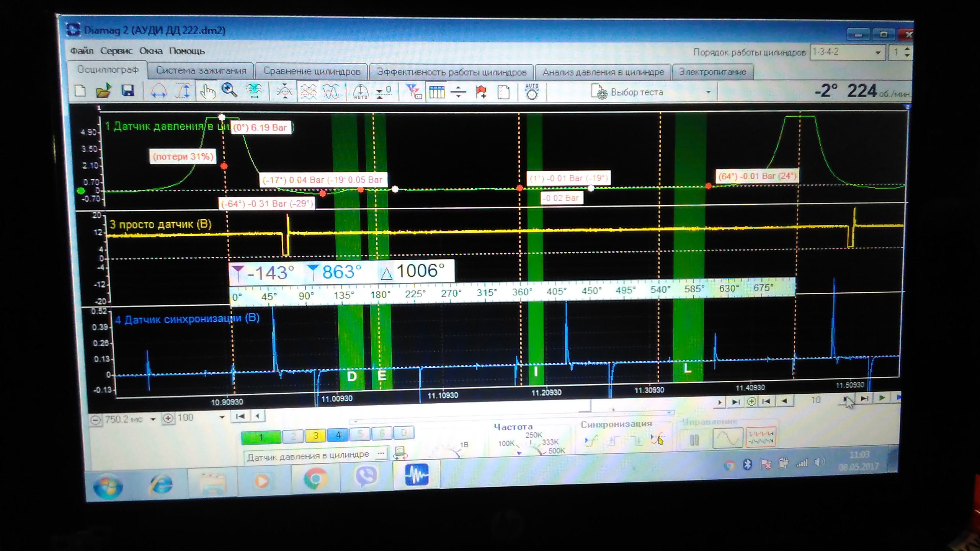980x551 pixels.
Task: Switch to Эффективность работы цилиндров tab
Action: 452,72
